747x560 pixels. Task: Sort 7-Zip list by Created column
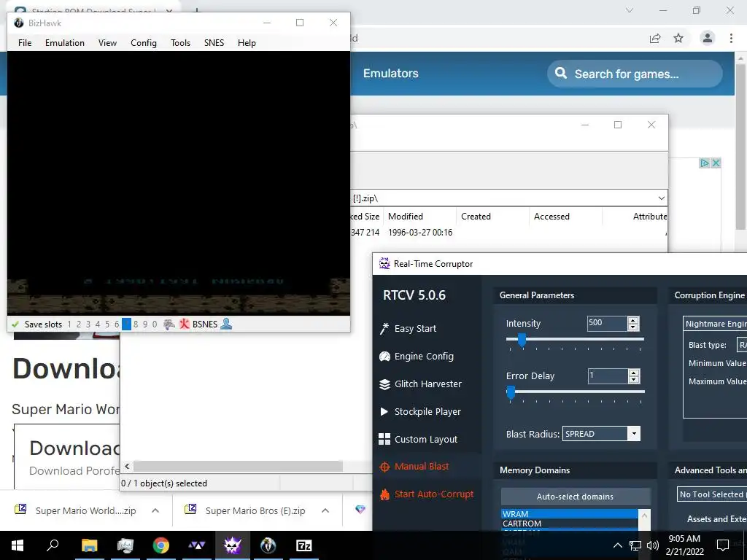tap(492, 216)
